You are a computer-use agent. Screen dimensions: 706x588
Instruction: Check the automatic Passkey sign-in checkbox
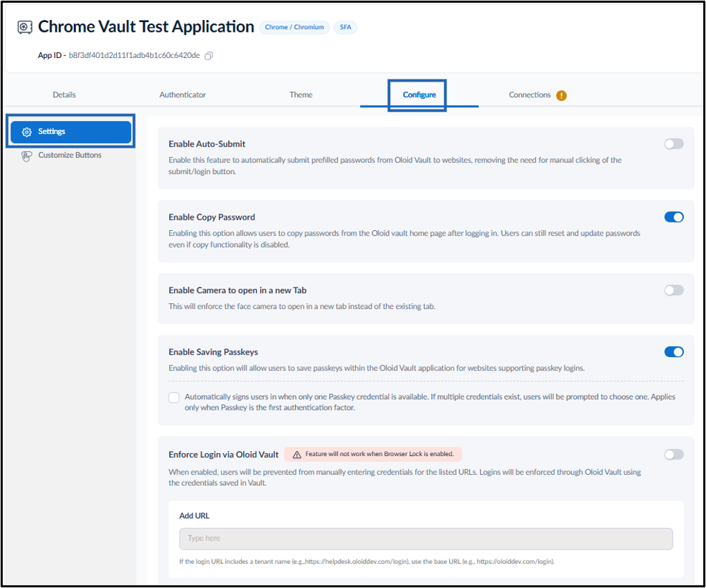[x=174, y=397]
